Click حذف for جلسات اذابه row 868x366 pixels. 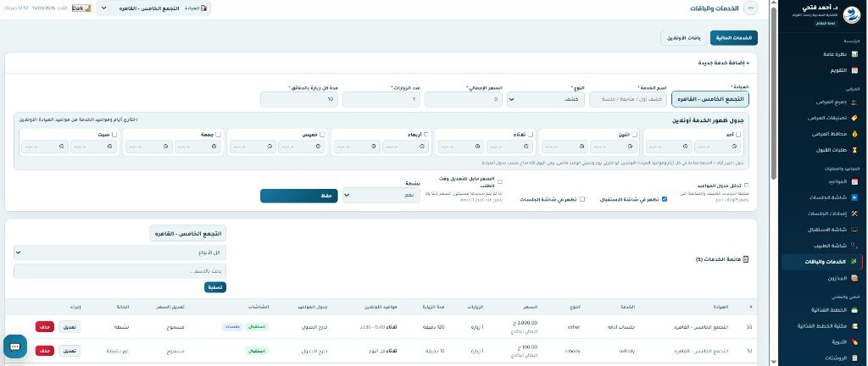tap(45, 327)
